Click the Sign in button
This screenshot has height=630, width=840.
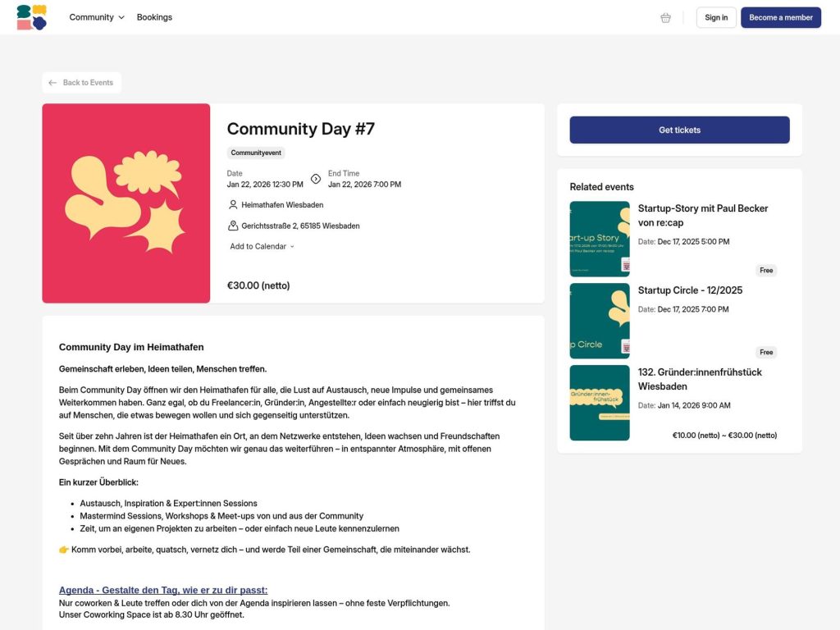click(715, 17)
